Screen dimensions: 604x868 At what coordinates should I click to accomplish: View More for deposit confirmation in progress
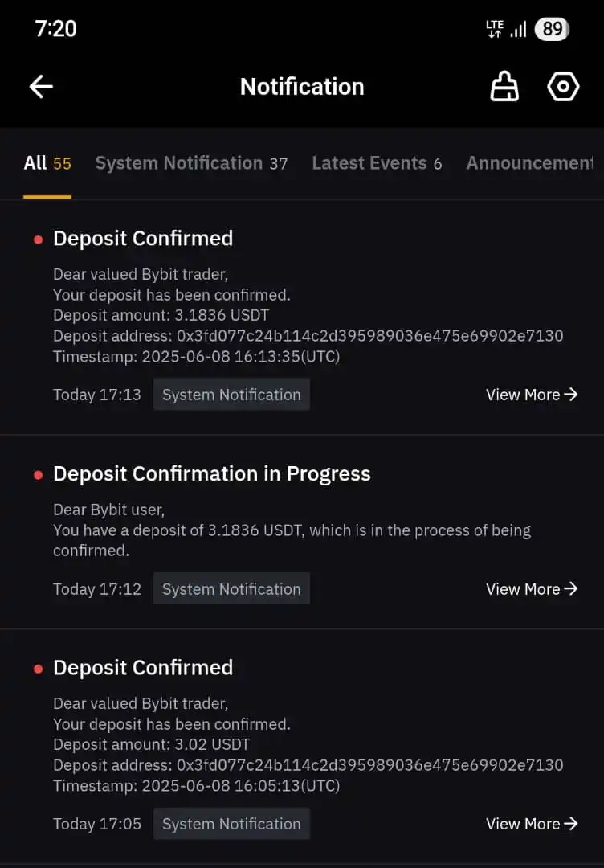(532, 589)
